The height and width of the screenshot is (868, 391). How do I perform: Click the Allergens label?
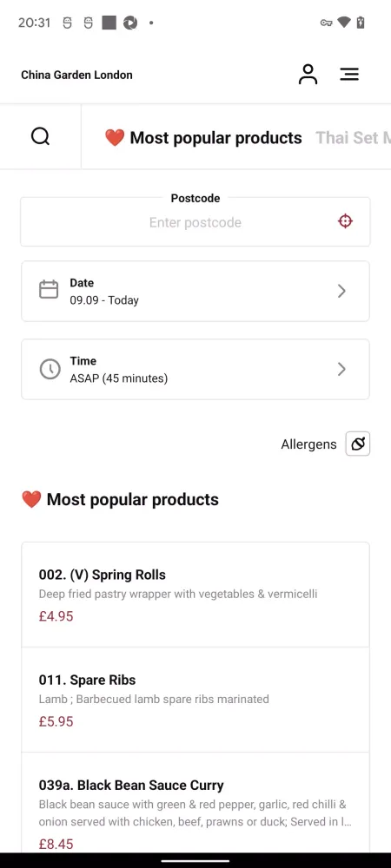308,444
